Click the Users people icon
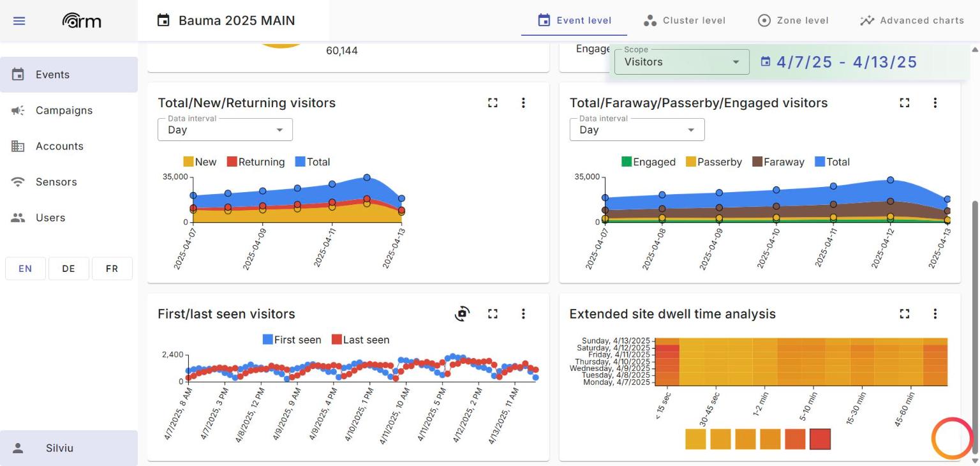Screen dimensions: 980x466 tap(19, 218)
